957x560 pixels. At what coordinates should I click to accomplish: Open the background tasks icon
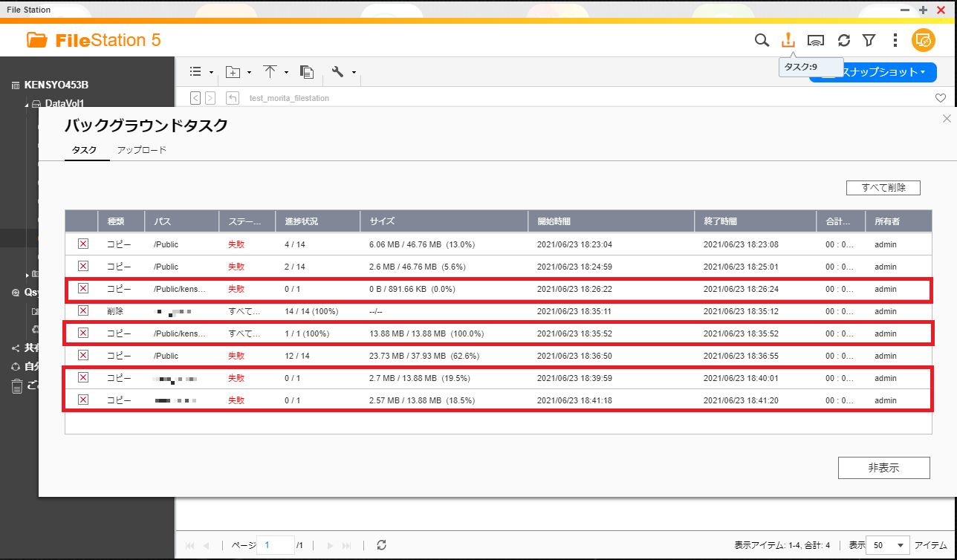tap(788, 40)
